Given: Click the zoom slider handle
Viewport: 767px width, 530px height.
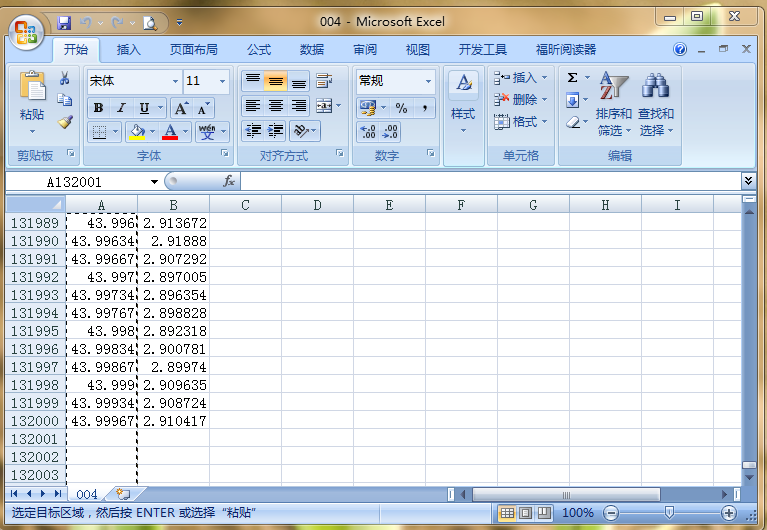Looking at the screenshot, I should click(x=669, y=513).
